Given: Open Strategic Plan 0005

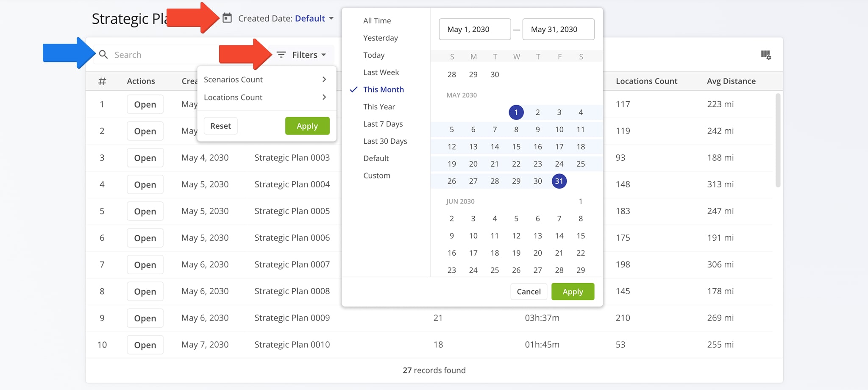Looking at the screenshot, I should click(145, 211).
